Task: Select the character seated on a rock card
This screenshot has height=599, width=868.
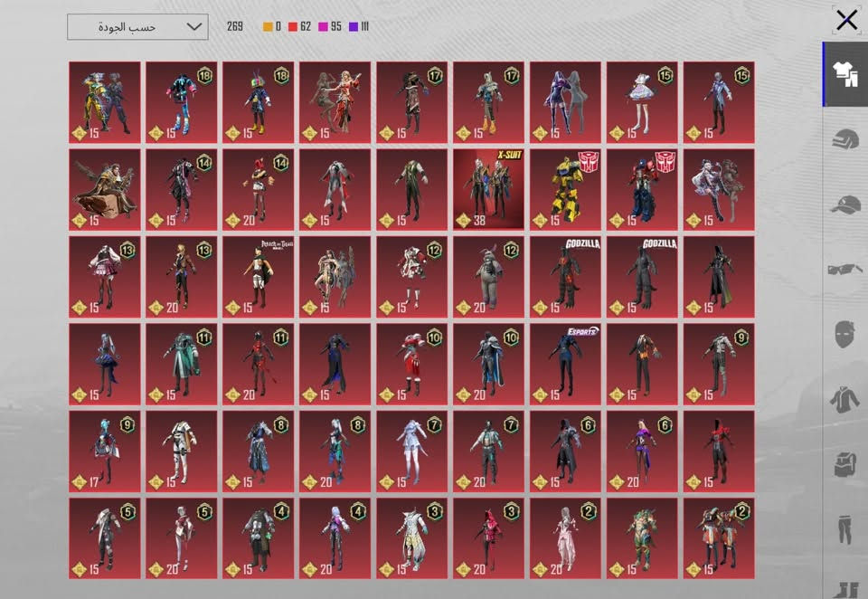Action: point(105,189)
